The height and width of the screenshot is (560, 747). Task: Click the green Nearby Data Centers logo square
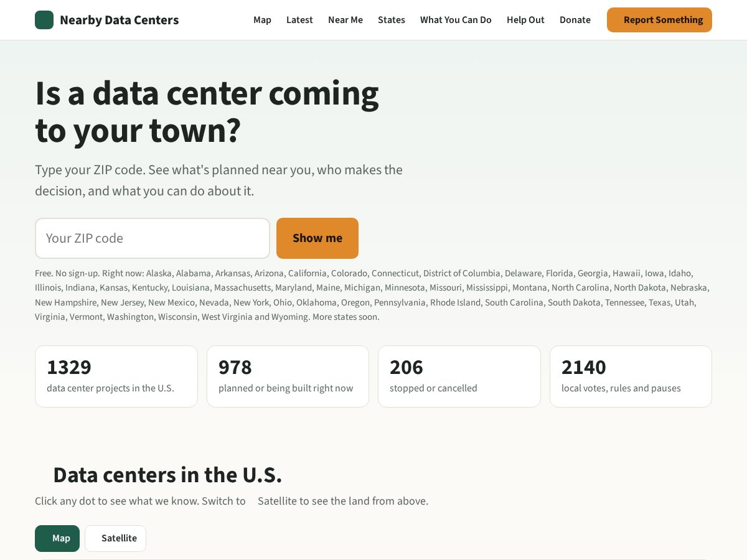[x=44, y=20]
